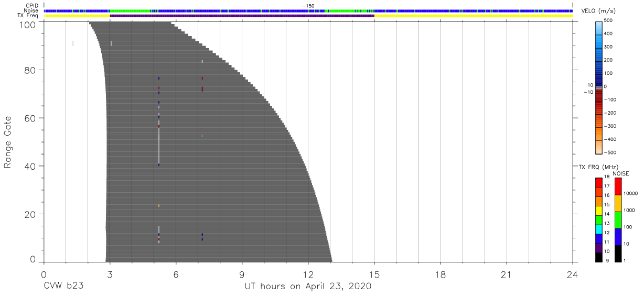Click the 1 label on NOISE legend
Image resolution: width=644 pixels, height=297 pixels.
pyautogui.click(x=625, y=260)
